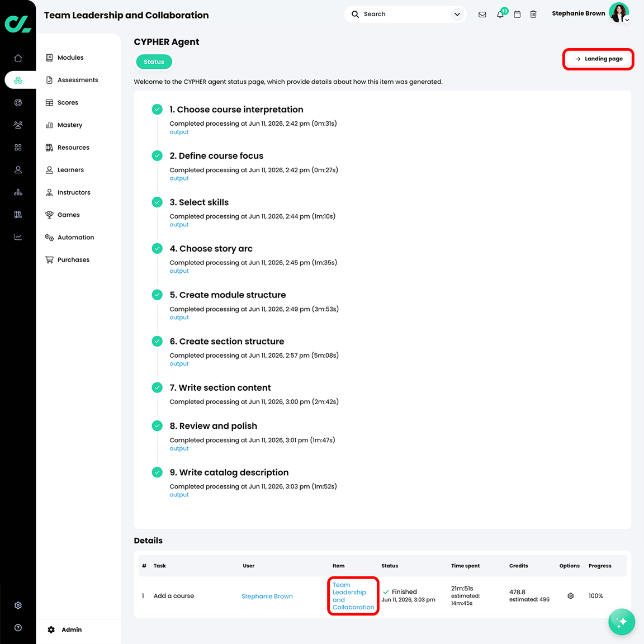Open the trash icon in the header
Image resolution: width=644 pixels, height=644 pixels.
click(533, 15)
